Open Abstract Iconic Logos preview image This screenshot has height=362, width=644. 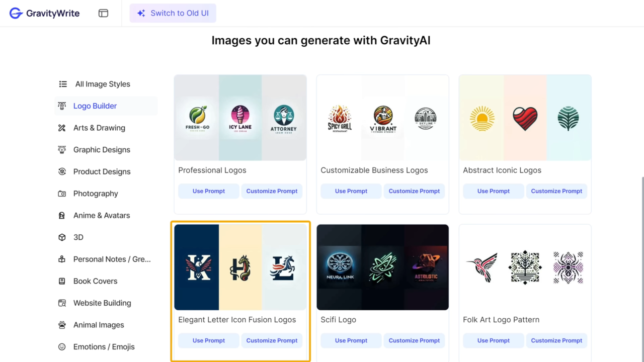click(525, 118)
